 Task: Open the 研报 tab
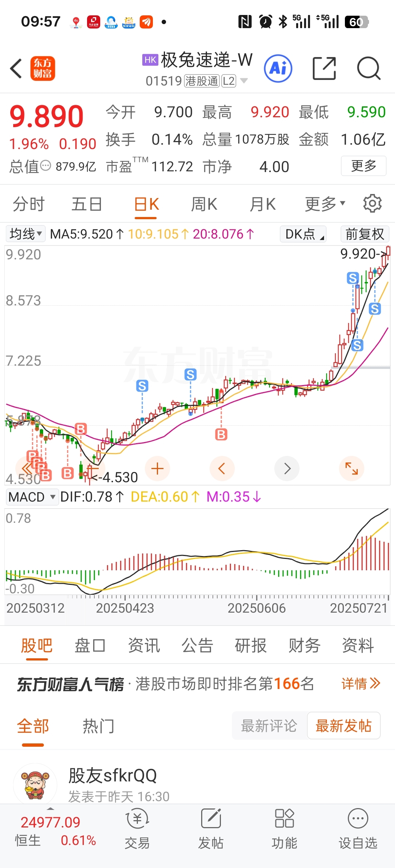(x=251, y=645)
